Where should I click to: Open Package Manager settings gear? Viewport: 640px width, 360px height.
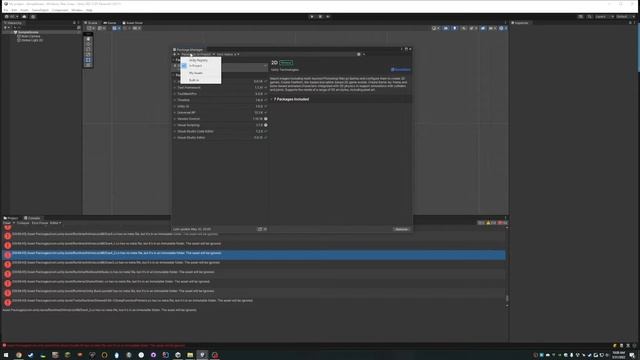click(359, 54)
